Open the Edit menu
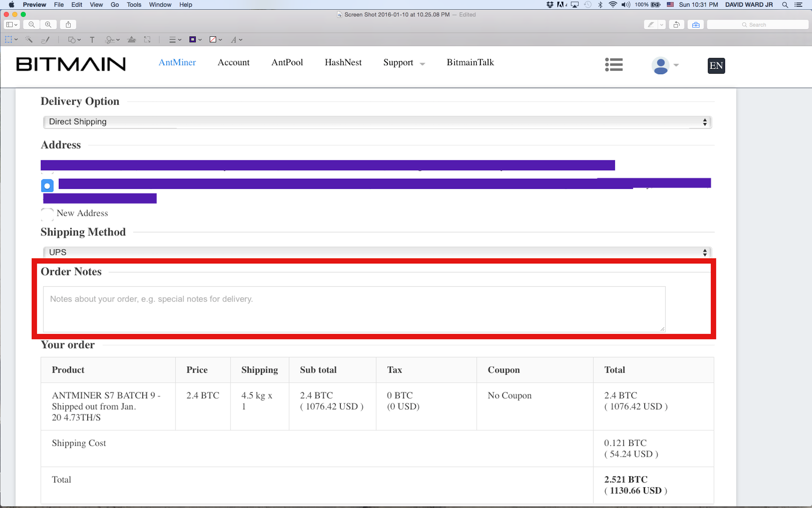This screenshot has width=812, height=508. (x=77, y=5)
